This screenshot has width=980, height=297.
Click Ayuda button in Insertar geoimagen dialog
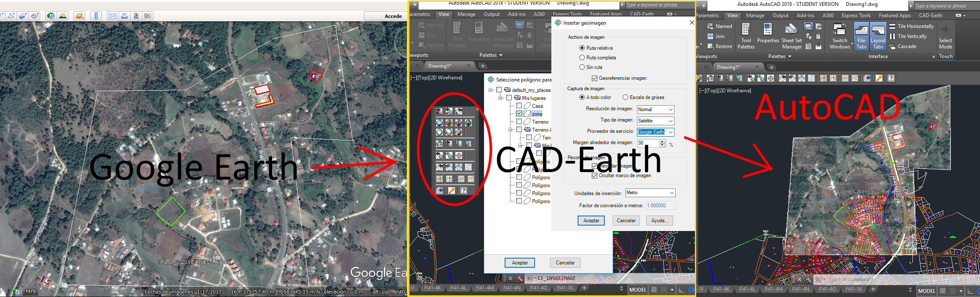(x=659, y=221)
